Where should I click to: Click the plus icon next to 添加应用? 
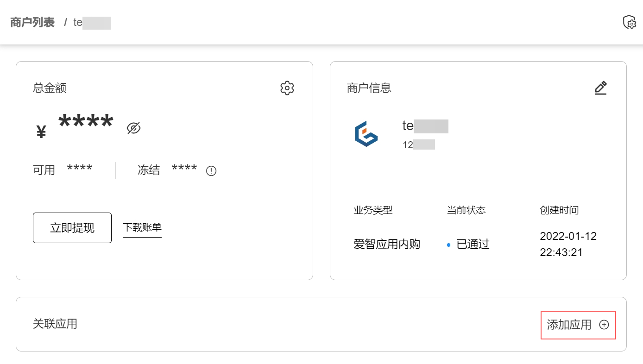click(604, 325)
